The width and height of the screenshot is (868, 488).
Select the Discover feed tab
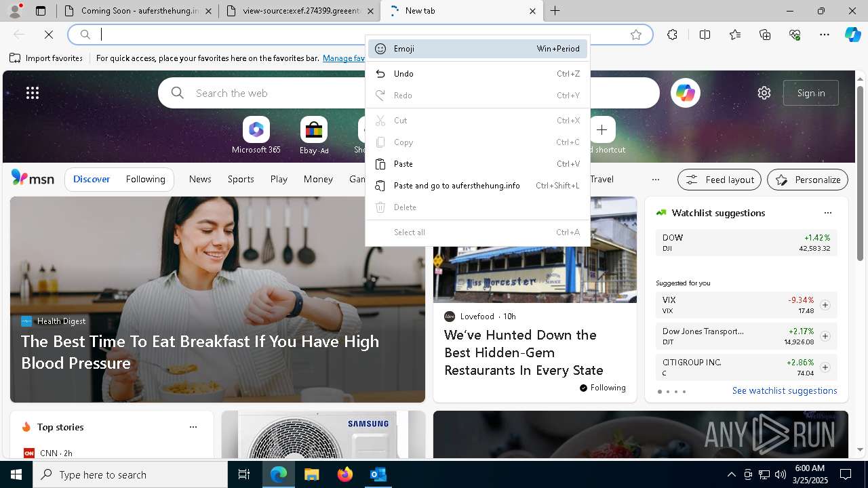coord(92,179)
